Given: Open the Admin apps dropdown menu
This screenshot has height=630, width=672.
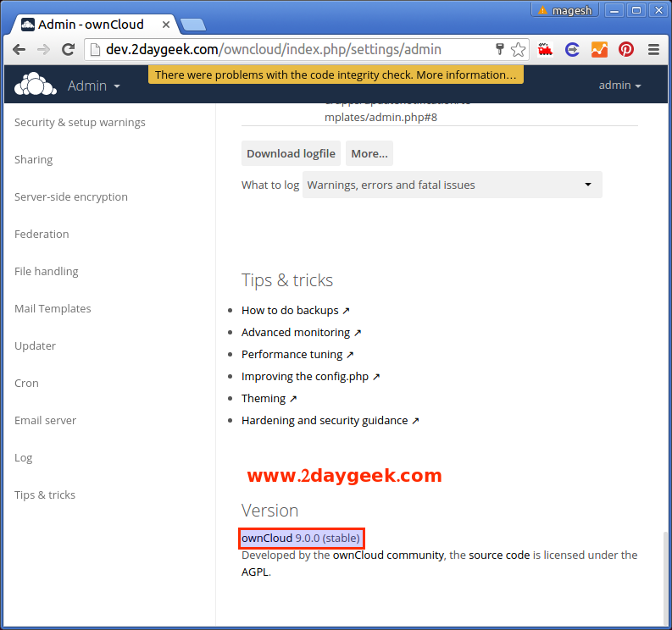Looking at the screenshot, I should (x=93, y=86).
